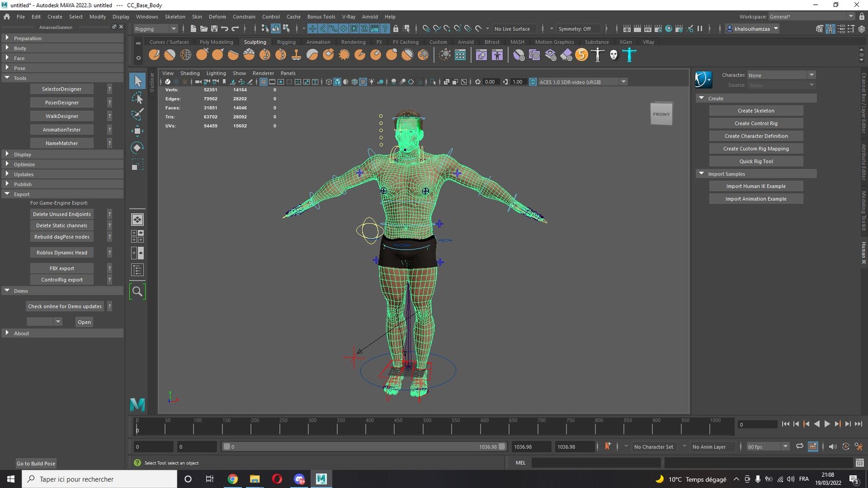Click the FBX export button
868x488 pixels.
62,268
